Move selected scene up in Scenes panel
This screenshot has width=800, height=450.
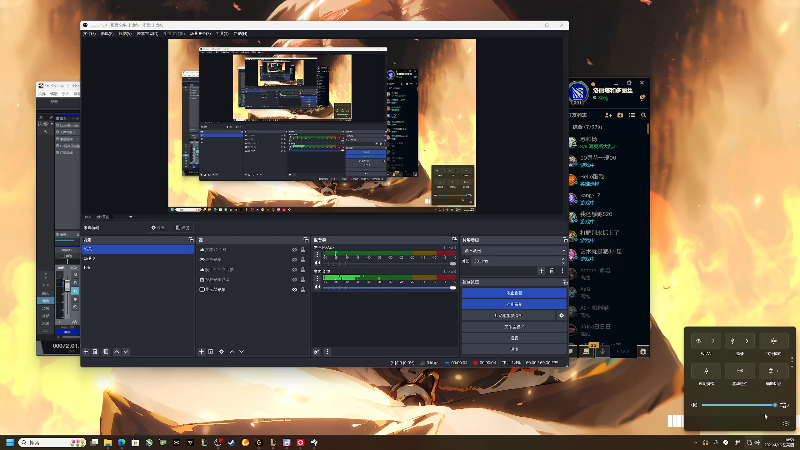[117, 352]
